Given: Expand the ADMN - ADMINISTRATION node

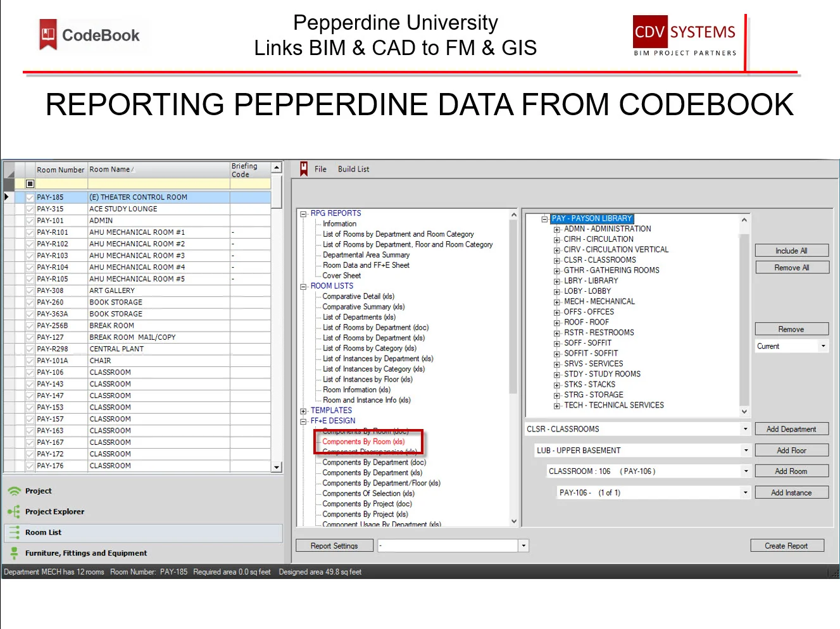Looking at the screenshot, I should pos(557,230).
